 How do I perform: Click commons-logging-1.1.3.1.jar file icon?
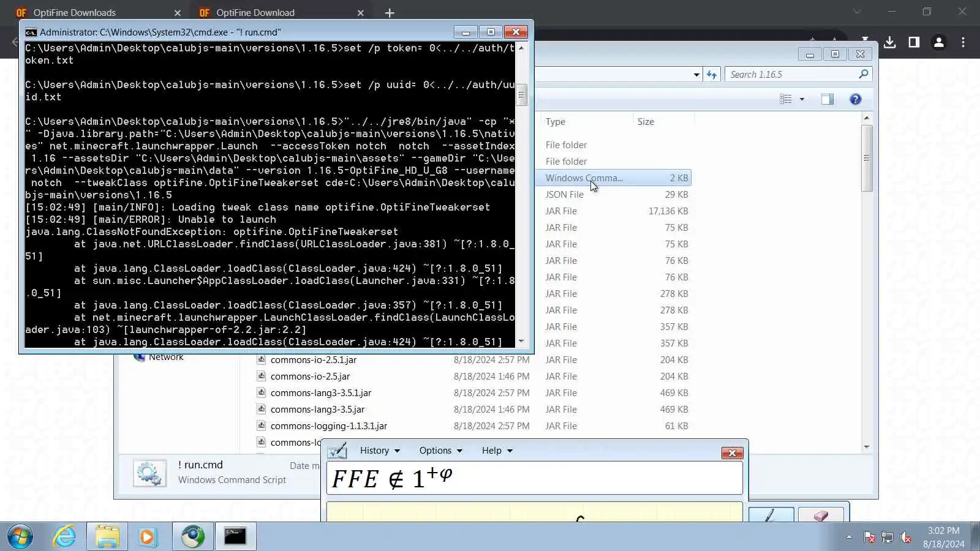click(261, 426)
